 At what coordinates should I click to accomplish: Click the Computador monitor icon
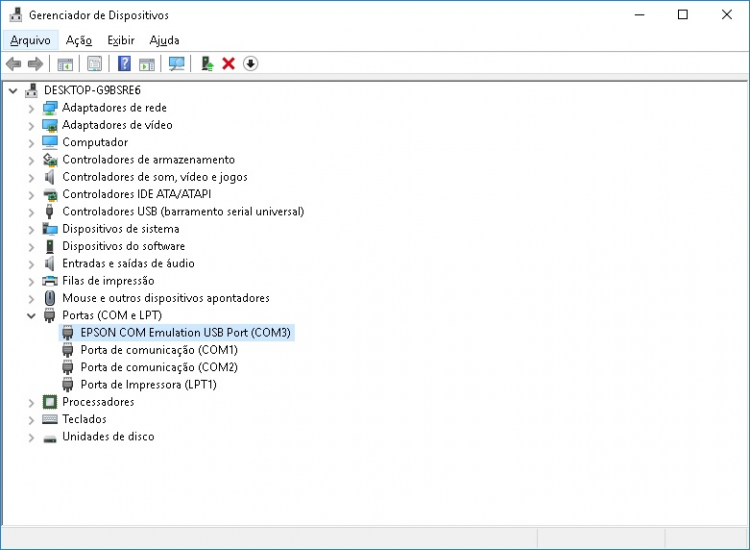click(50, 143)
